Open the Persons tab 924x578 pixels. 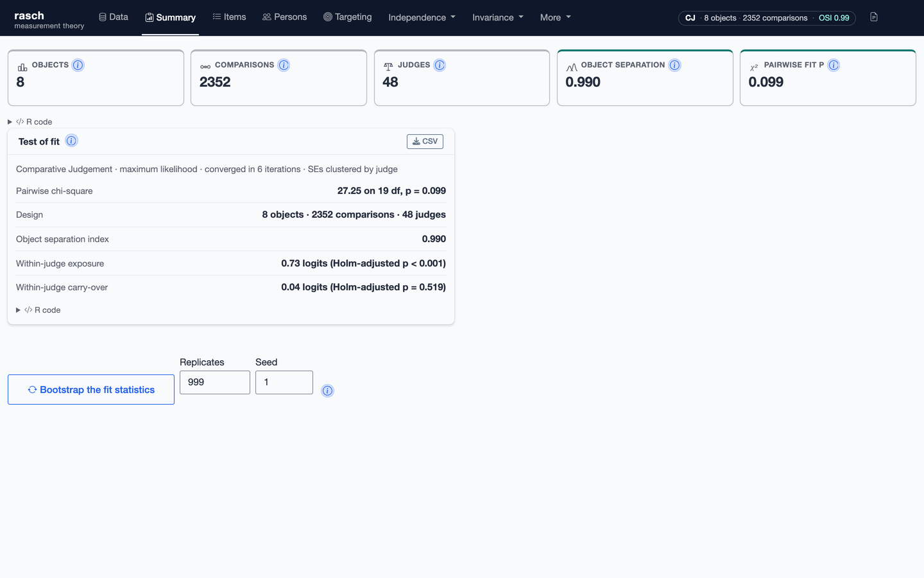[284, 17]
